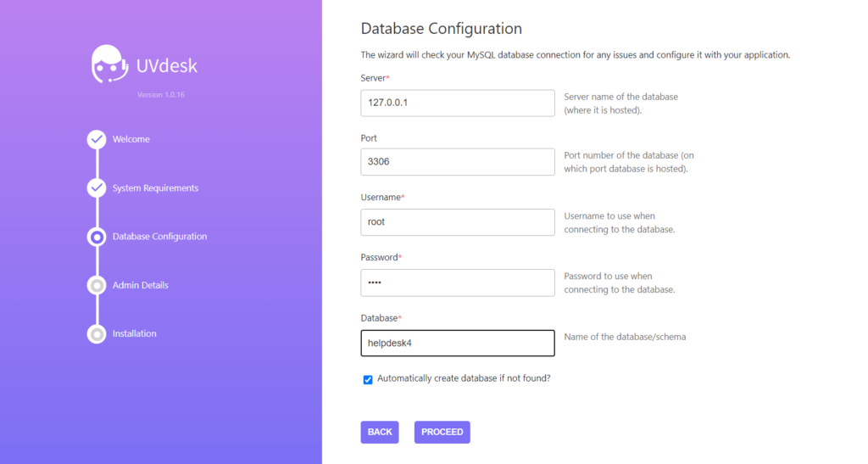Click the 'Version 1.0.16' text
Image resolution: width=868 pixels, height=464 pixels.
pyautogui.click(x=161, y=95)
